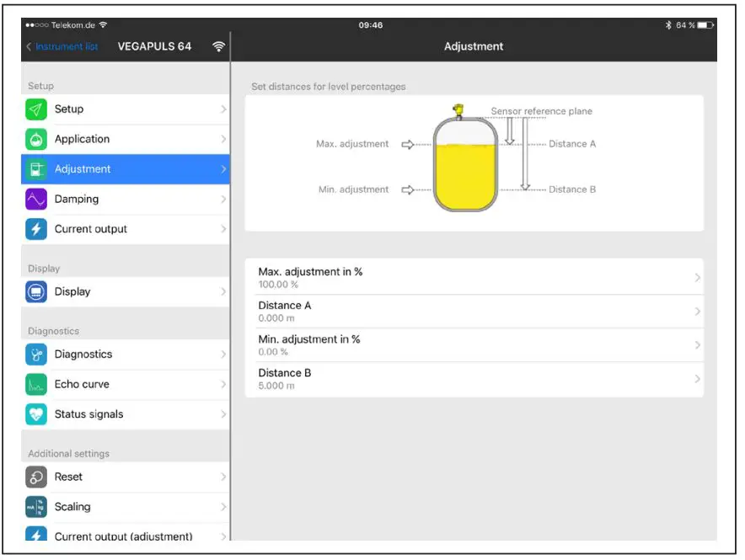Screen dimensions: 745x560
Task: Open Current output (adjustment) entry
Action: 126,532
